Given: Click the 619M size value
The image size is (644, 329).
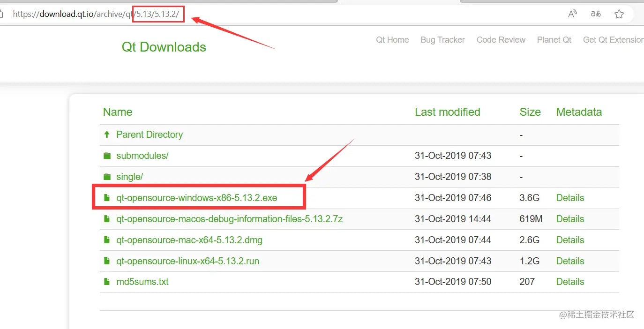Looking at the screenshot, I should click(x=531, y=219).
